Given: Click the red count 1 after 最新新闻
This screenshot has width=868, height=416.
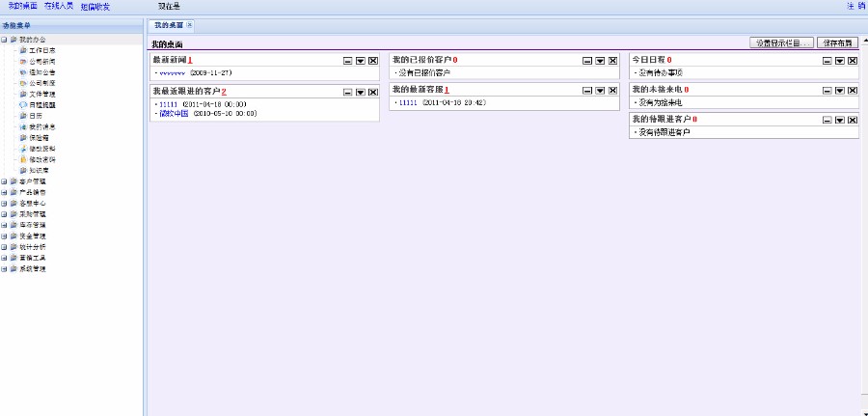Looking at the screenshot, I should pos(190,60).
